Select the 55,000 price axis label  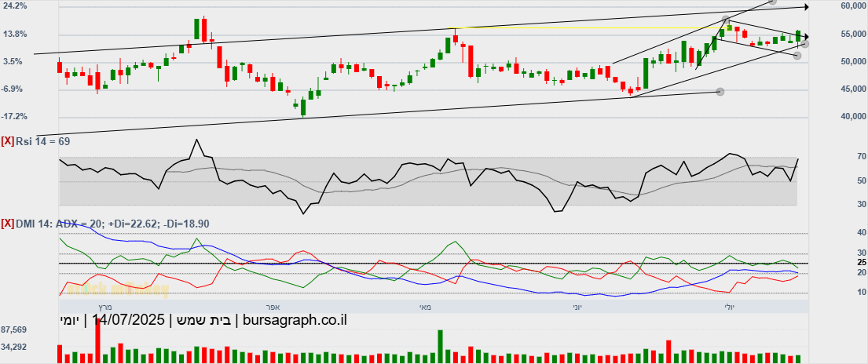[x=852, y=35]
